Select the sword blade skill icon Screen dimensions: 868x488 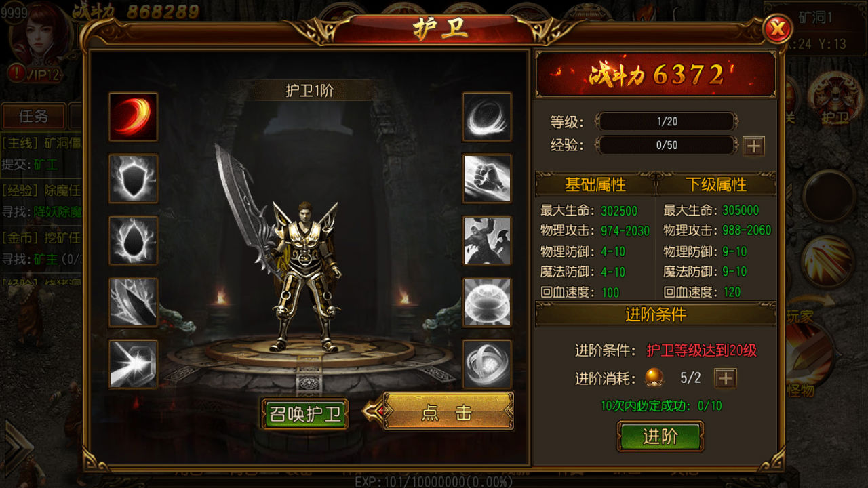(133, 302)
